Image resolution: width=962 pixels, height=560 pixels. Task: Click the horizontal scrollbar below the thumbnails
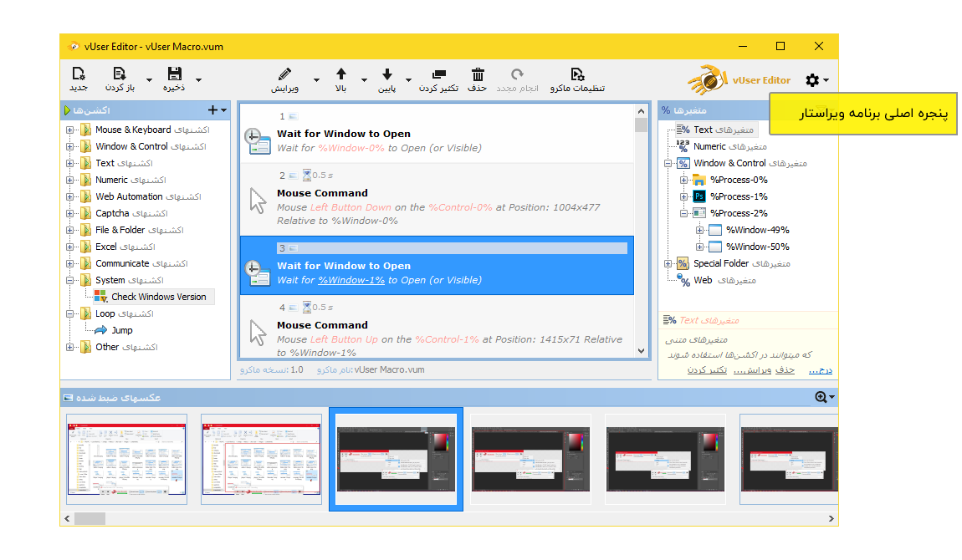90,518
